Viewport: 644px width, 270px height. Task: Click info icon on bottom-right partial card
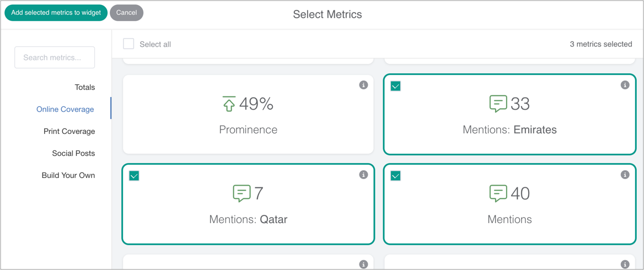tap(625, 264)
